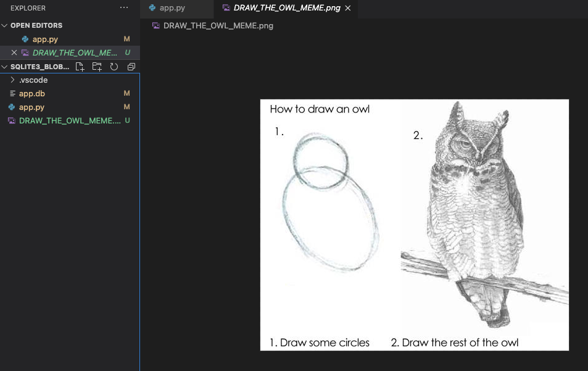The image size is (588, 371).
Task: Click Python icon on app.py tab
Action: tap(152, 7)
